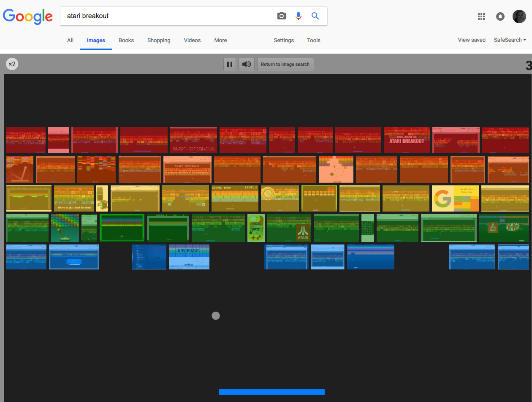Click green brick with Game Boy image

256,228
